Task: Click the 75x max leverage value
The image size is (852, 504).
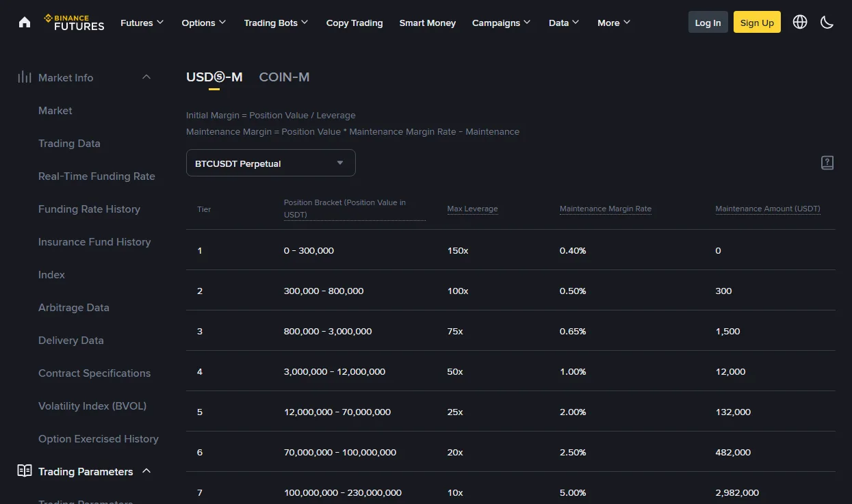Action: coord(455,331)
